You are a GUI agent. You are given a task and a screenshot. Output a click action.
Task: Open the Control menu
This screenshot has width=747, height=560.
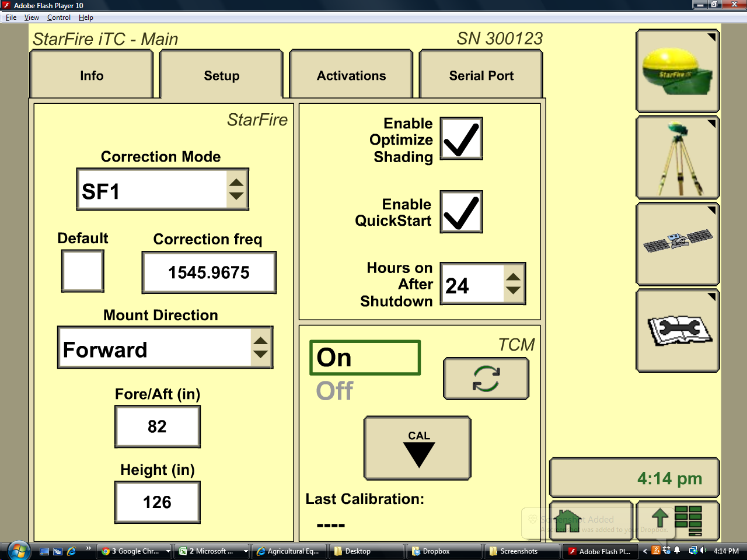(59, 17)
